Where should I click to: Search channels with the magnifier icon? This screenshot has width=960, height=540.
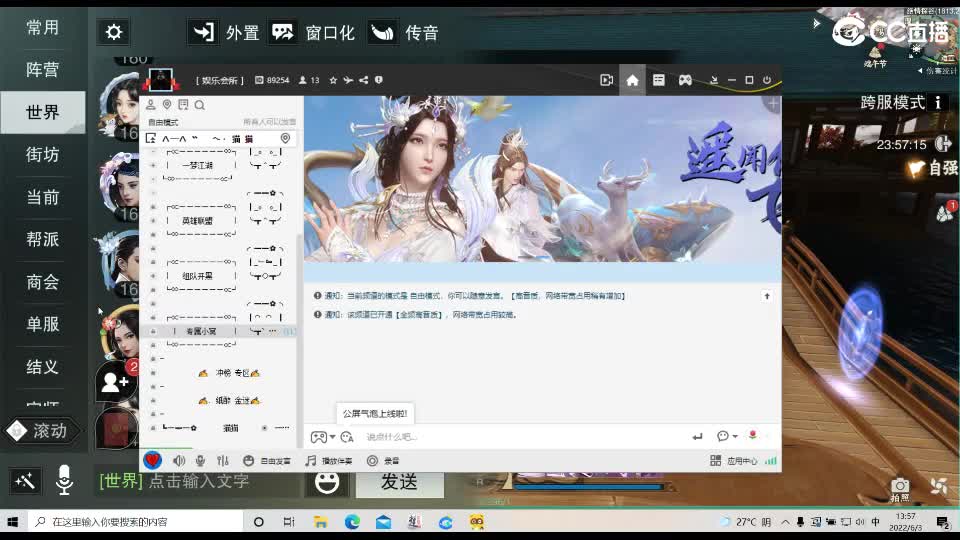click(x=200, y=105)
